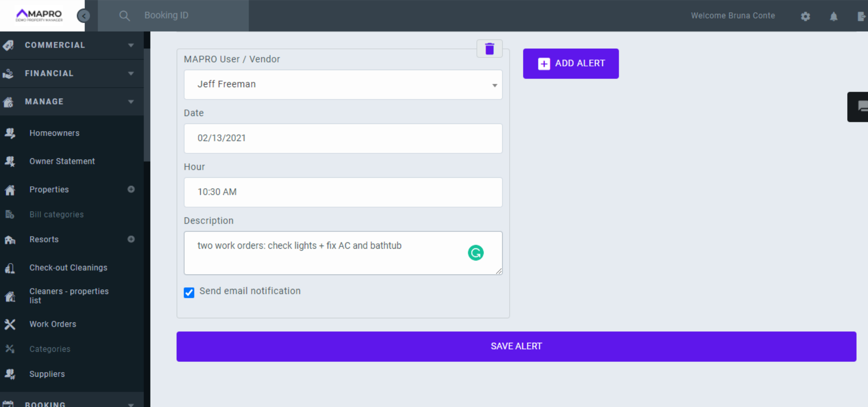
Task: Click the search magnifier icon
Action: click(x=124, y=16)
